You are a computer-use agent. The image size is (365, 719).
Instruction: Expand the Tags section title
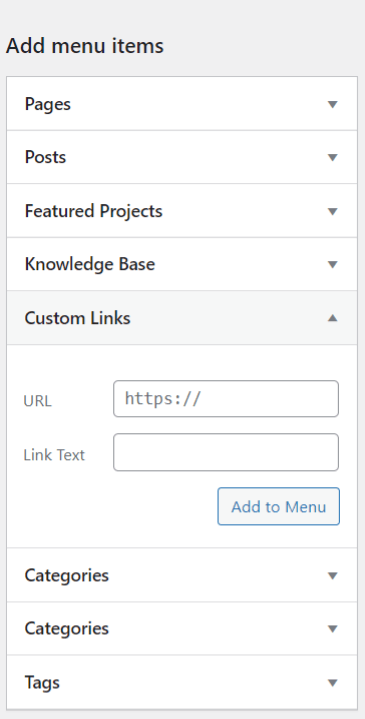click(x=42, y=682)
